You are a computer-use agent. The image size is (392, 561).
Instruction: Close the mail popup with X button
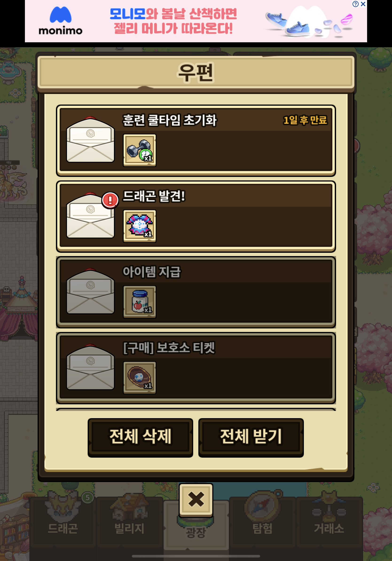tap(196, 500)
